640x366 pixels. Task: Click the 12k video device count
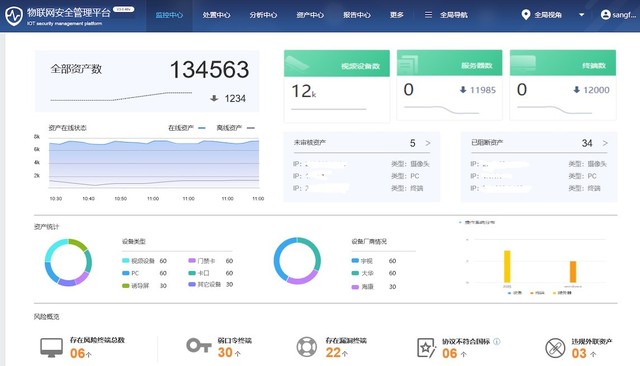304,91
